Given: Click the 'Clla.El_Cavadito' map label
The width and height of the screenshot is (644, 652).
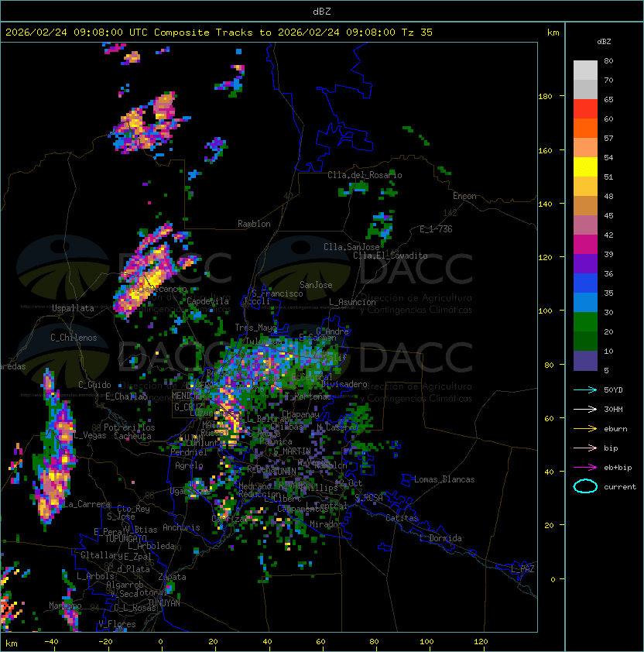Looking at the screenshot, I should 390,256.
